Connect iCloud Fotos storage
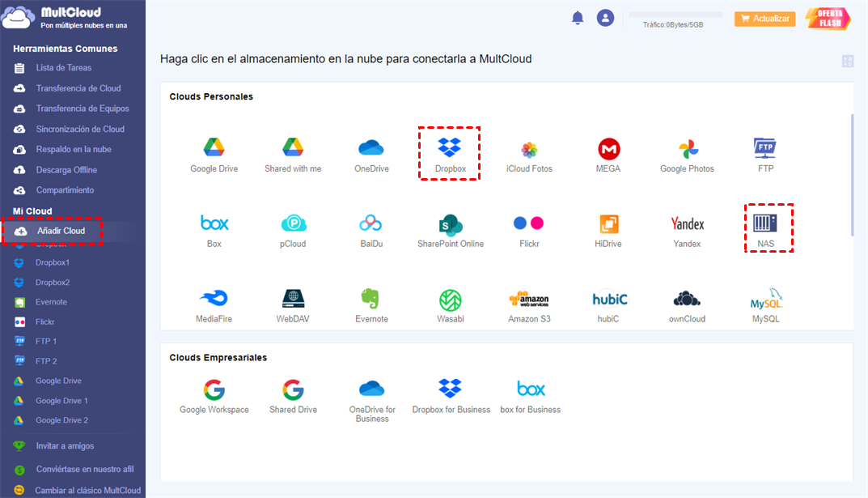This screenshot has width=868, height=498. coord(529,155)
